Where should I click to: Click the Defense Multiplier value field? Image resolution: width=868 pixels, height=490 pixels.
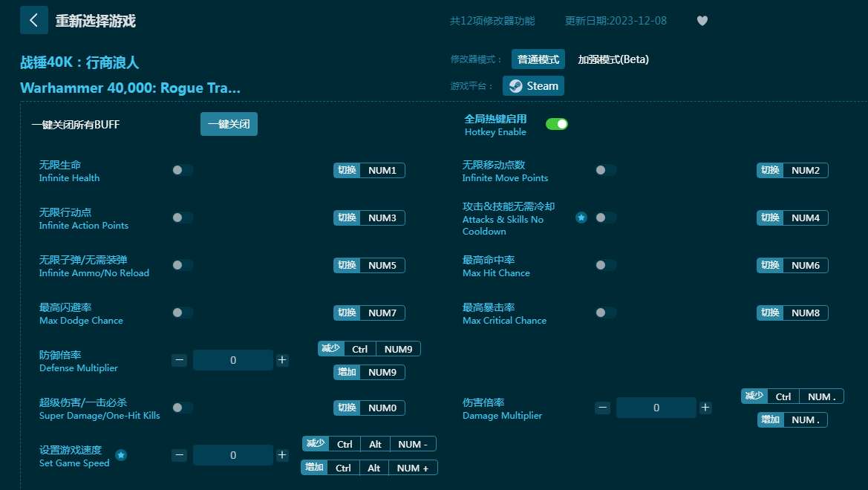(x=233, y=360)
